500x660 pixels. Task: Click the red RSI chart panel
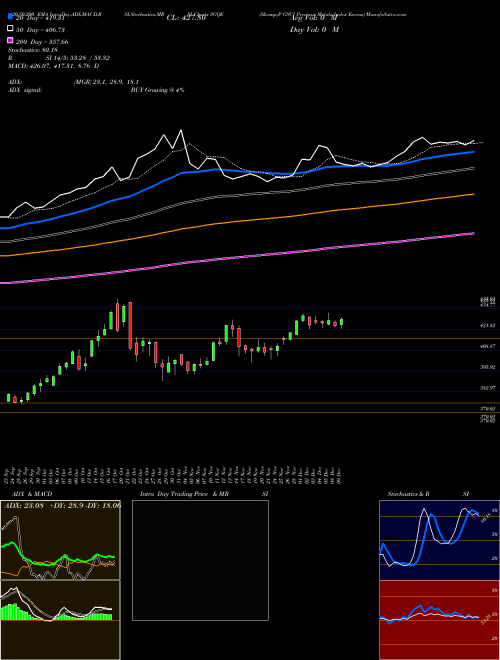click(x=439, y=620)
